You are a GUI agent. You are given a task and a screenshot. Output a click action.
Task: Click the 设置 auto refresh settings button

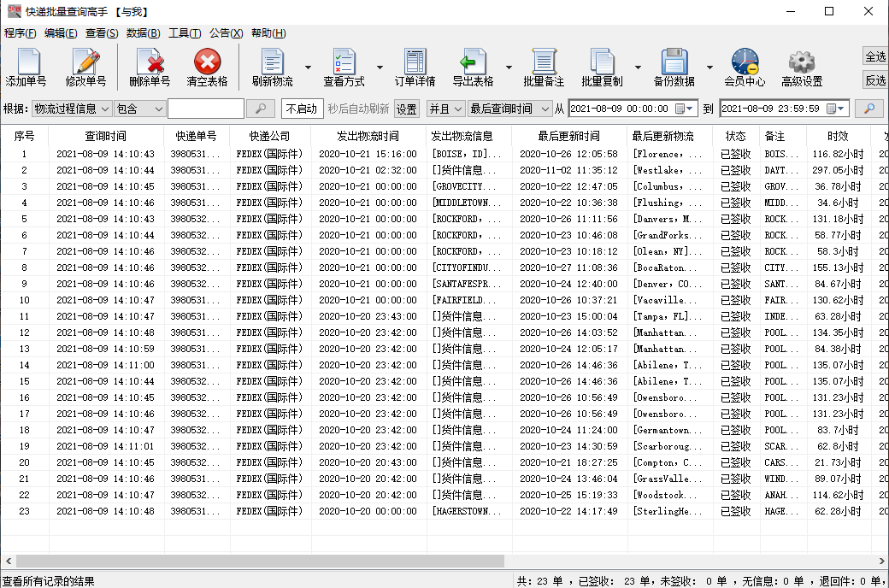406,109
